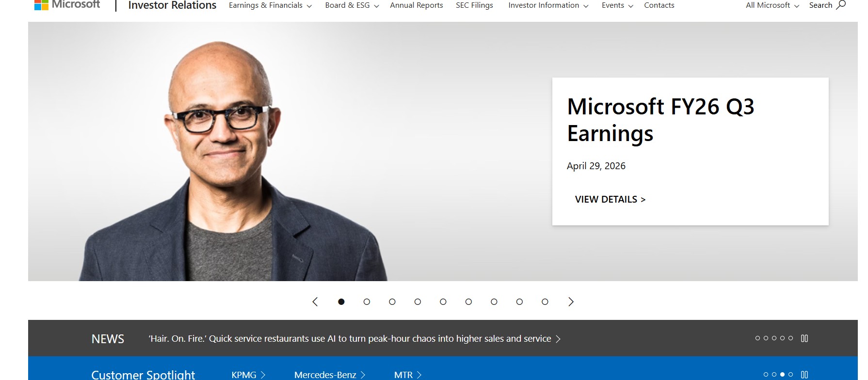The width and height of the screenshot is (868, 380).
Task: Select the first hero carousel dot
Action: 341,301
